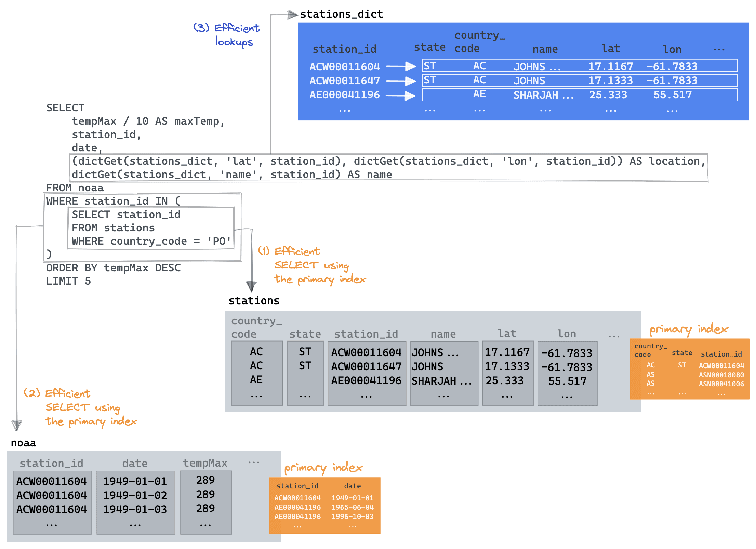The height and width of the screenshot is (549, 756).
Task: Click the 'FROM stations' subquery line
Action: pos(113,228)
